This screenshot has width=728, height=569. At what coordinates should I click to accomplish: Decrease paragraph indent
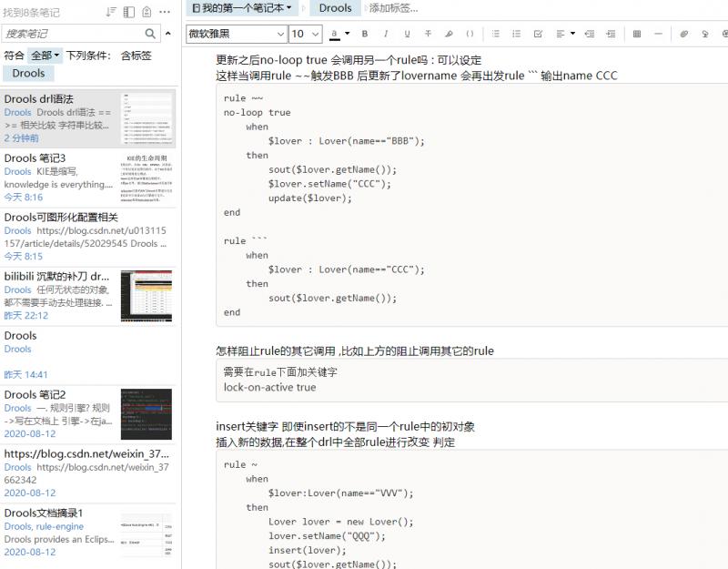click(x=590, y=34)
